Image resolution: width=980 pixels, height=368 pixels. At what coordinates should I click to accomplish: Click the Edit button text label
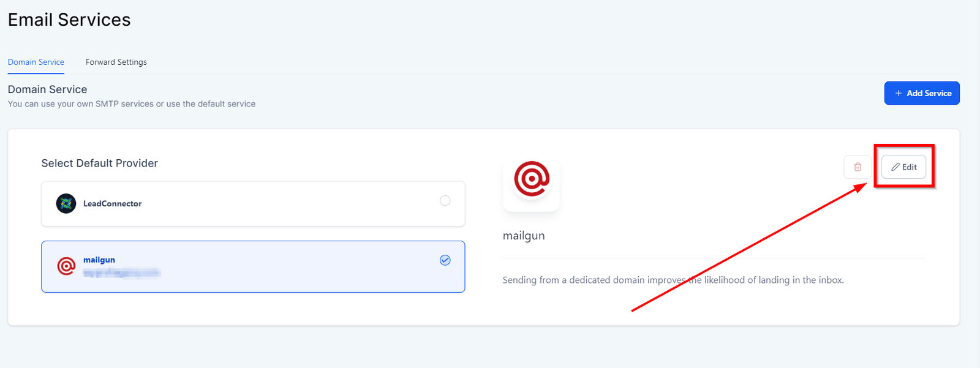coord(910,167)
